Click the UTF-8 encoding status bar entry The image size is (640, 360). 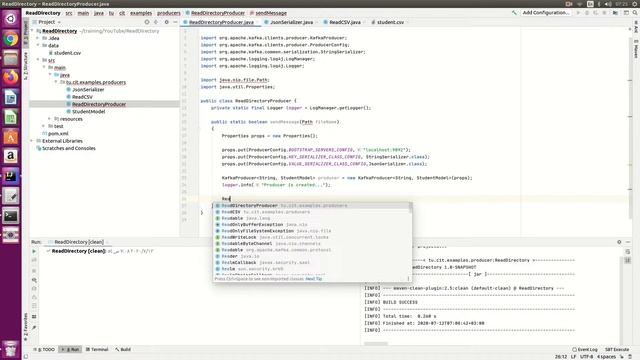(x=586, y=357)
